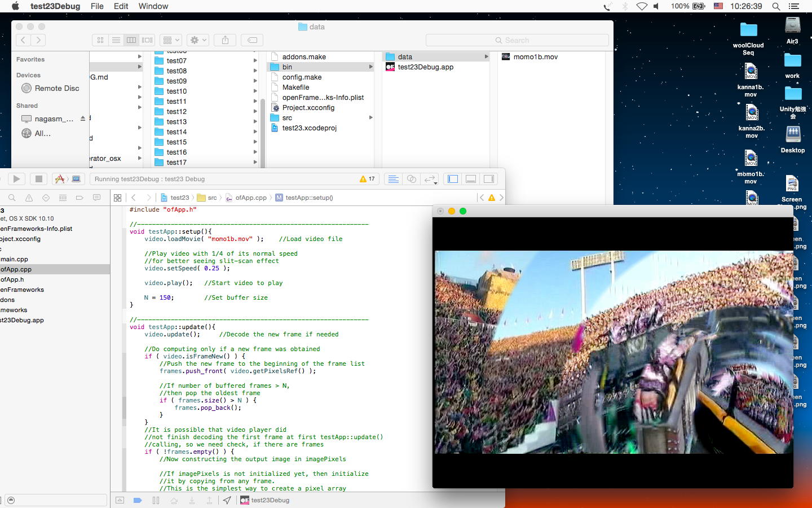The image size is (812, 508).
Task: Click simulate location arrow in debug bar
Action: point(227,500)
